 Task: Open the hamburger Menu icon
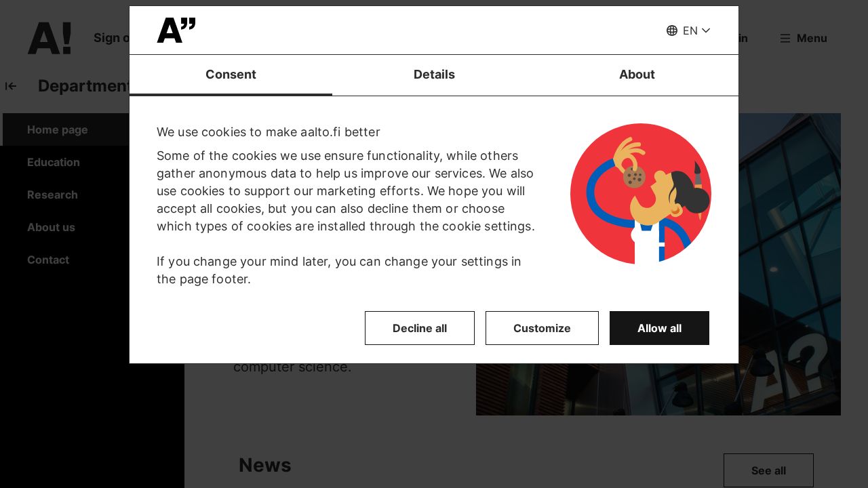(x=785, y=39)
